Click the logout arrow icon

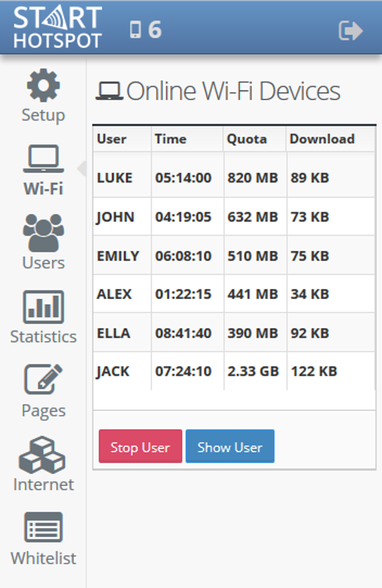pos(351,30)
